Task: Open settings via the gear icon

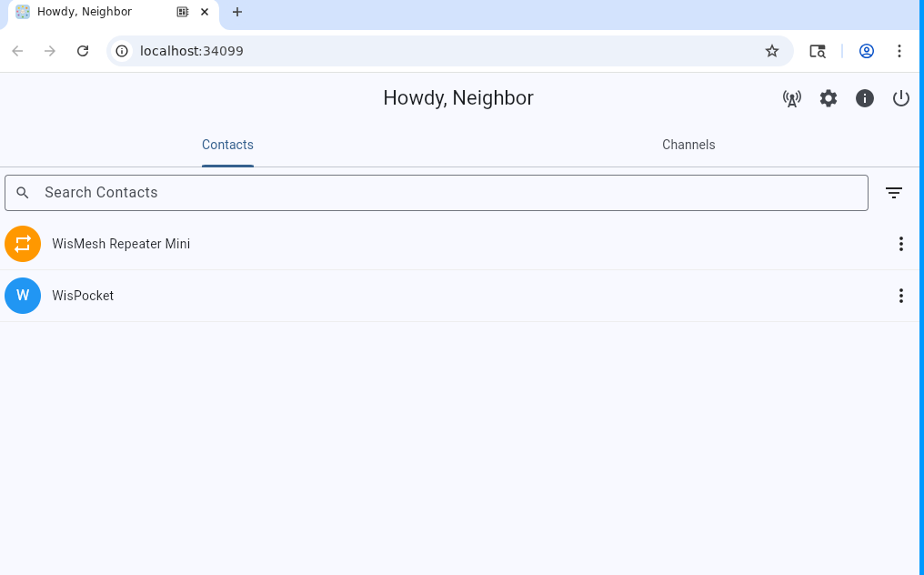Action: (829, 98)
